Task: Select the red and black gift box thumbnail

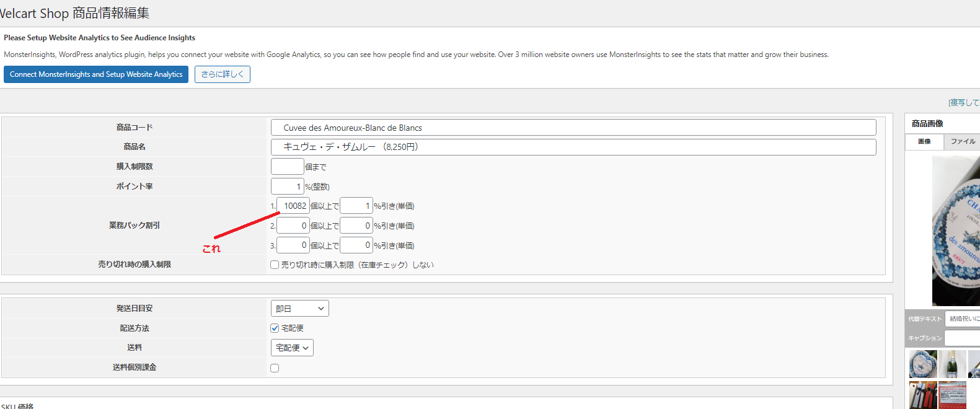Action: click(923, 395)
